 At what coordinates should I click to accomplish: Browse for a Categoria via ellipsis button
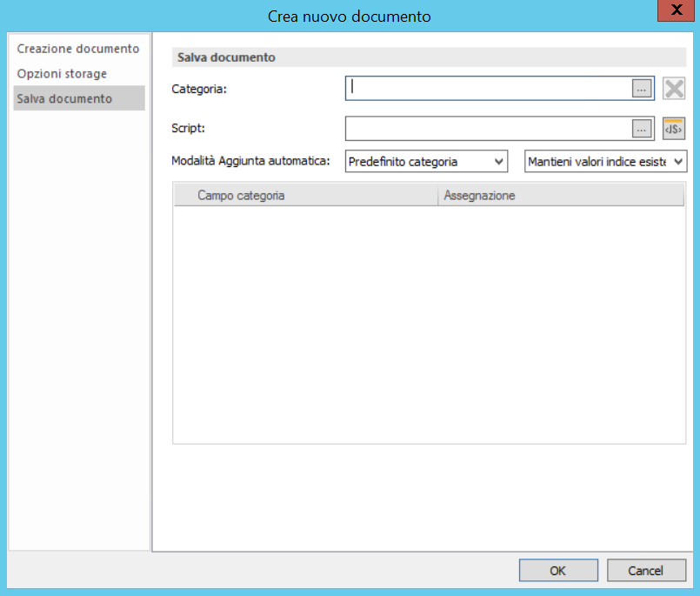[641, 88]
